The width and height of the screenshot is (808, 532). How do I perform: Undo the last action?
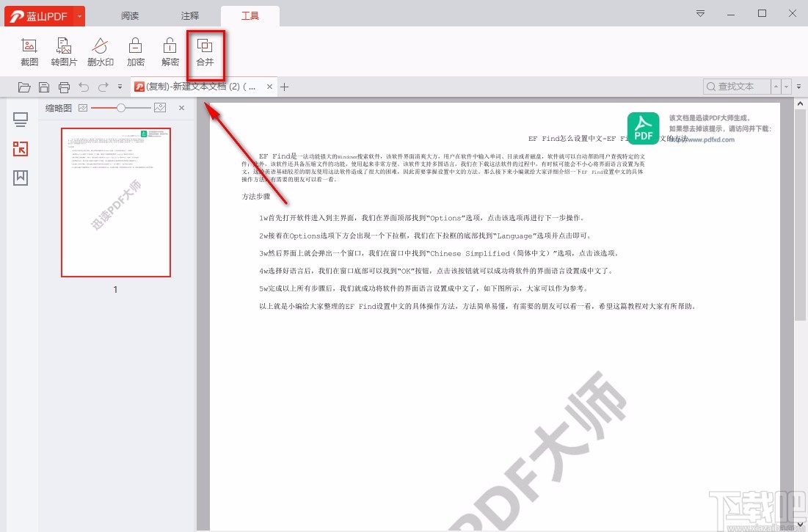[84, 87]
